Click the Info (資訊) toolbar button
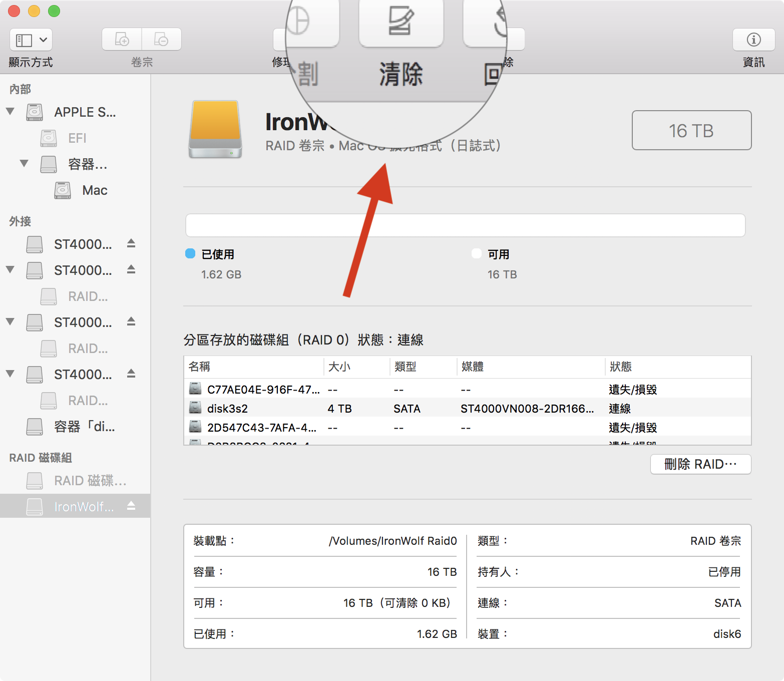 (x=753, y=40)
